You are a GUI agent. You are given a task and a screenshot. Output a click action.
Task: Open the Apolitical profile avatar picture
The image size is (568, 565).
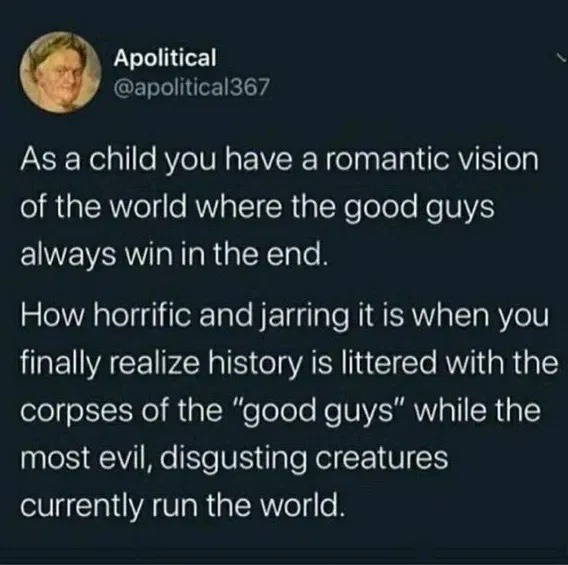pyautogui.click(x=60, y=72)
